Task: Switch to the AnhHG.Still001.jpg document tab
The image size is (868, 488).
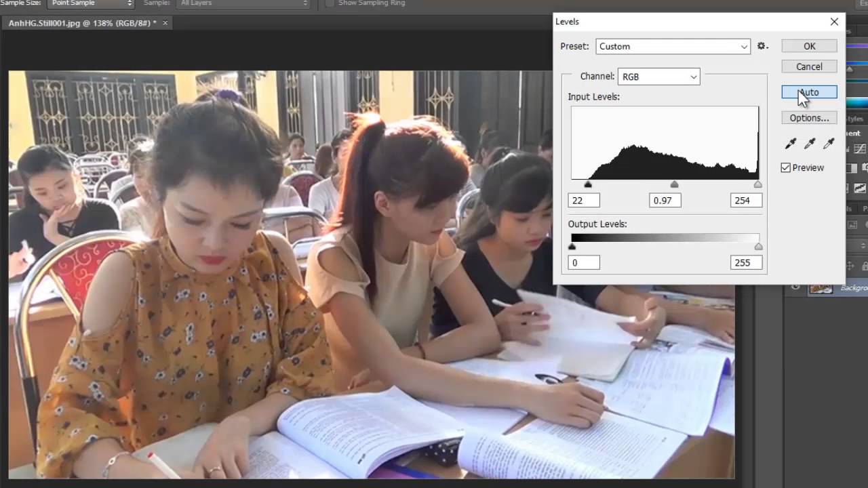Action: [x=81, y=23]
